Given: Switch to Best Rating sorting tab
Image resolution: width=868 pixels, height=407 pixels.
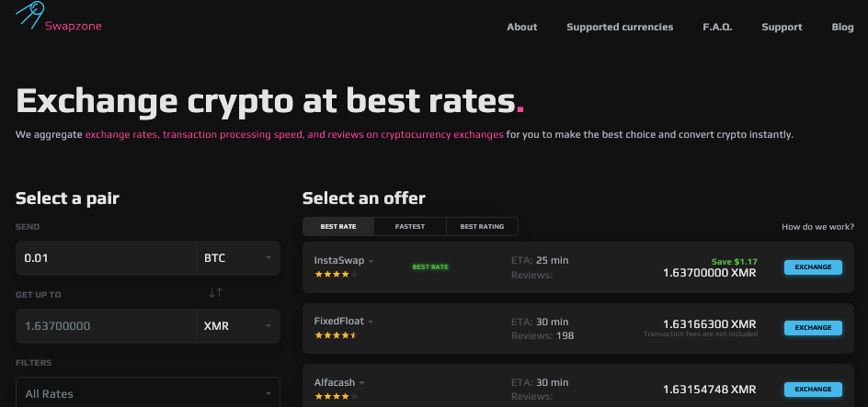Looking at the screenshot, I should click(x=482, y=227).
